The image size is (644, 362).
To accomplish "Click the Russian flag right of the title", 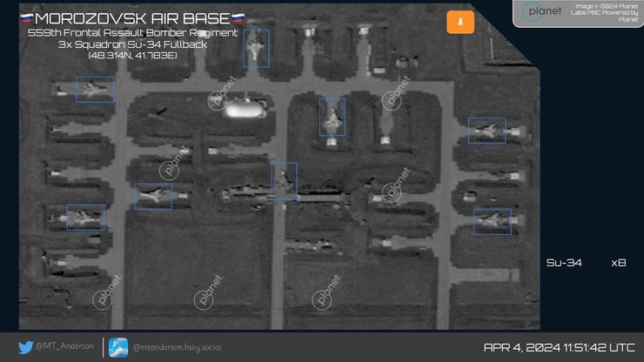I will coord(238,18).
